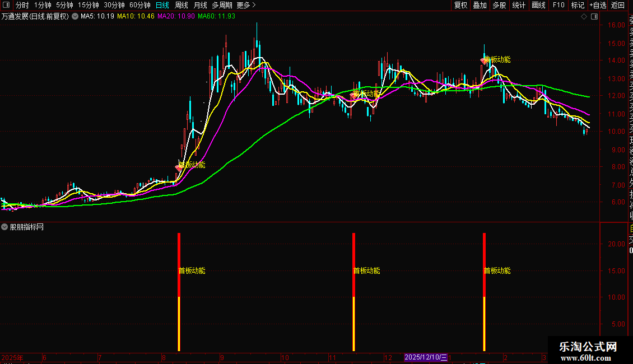Image resolution: width=633 pixels, height=364 pixels.
Task: Open 画线 drawing tools
Action: point(538,5)
